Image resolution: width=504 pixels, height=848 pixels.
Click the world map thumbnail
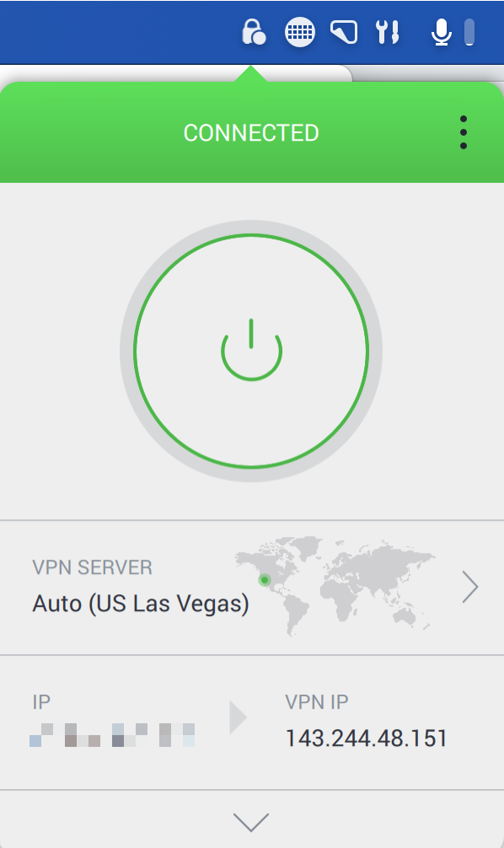coord(335,586)
